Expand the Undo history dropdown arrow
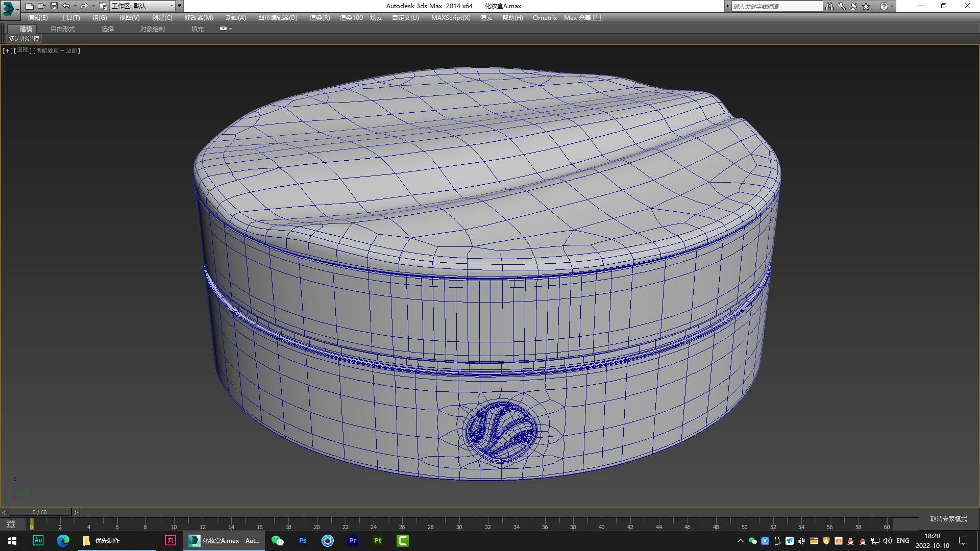The image size is (980, 551). [75, 6]
